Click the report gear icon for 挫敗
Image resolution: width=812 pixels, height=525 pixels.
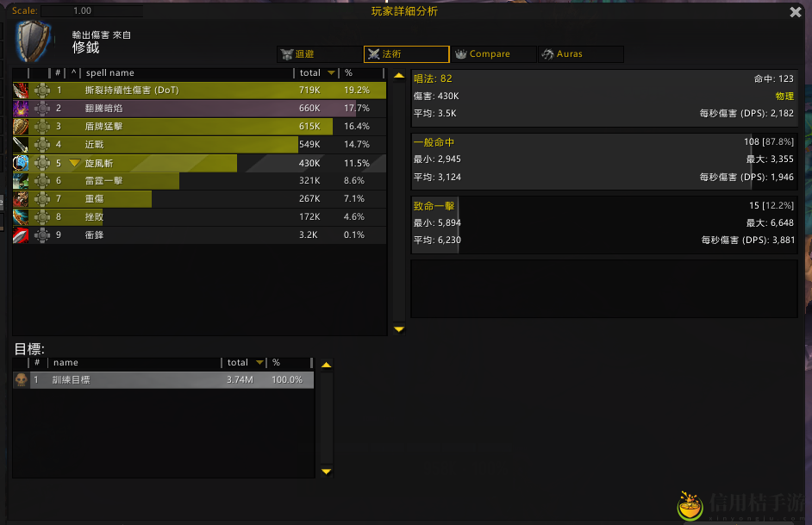point(42,217)
